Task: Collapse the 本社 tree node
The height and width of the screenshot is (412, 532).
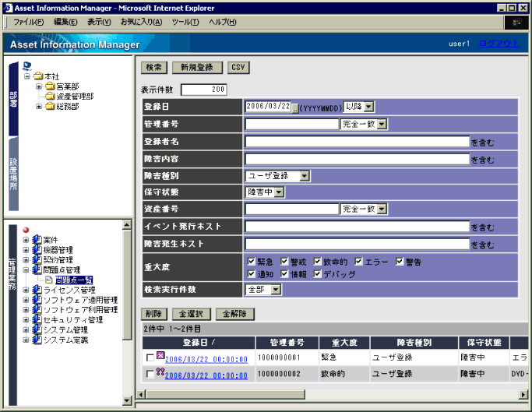Action: 27,76
